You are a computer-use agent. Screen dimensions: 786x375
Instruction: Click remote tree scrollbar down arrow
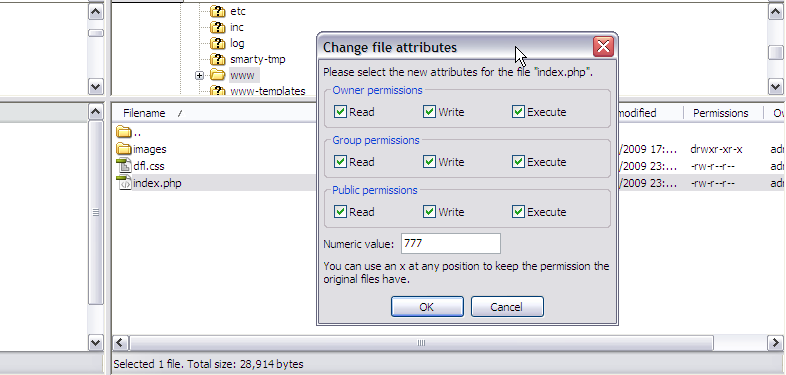pos(775,86)
